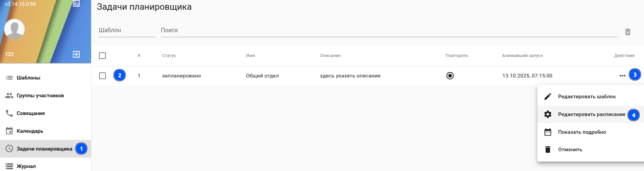Toggle the select-all checkbox in table header

[x=102, y=56]
